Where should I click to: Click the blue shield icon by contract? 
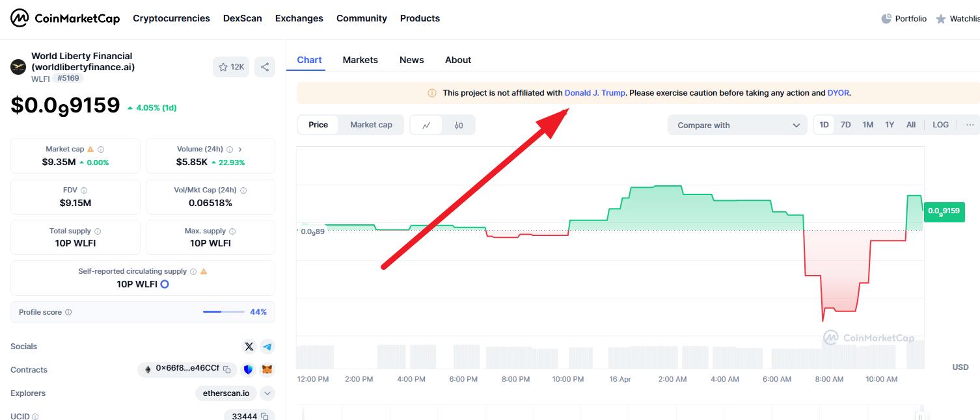[248, 369]
